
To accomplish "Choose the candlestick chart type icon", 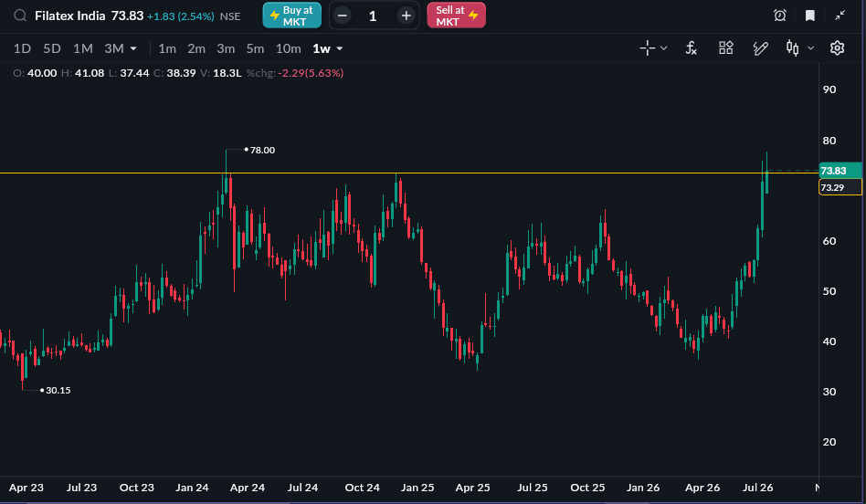I will pos(793,48).
